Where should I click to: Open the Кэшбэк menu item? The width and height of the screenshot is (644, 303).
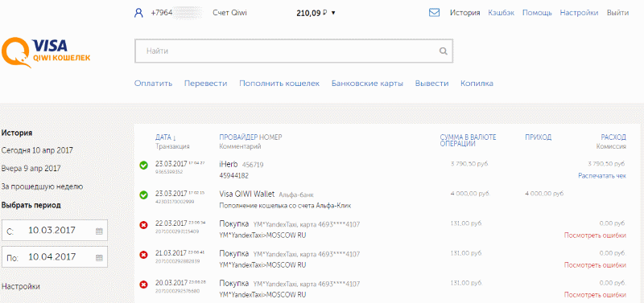click(501, 13)
